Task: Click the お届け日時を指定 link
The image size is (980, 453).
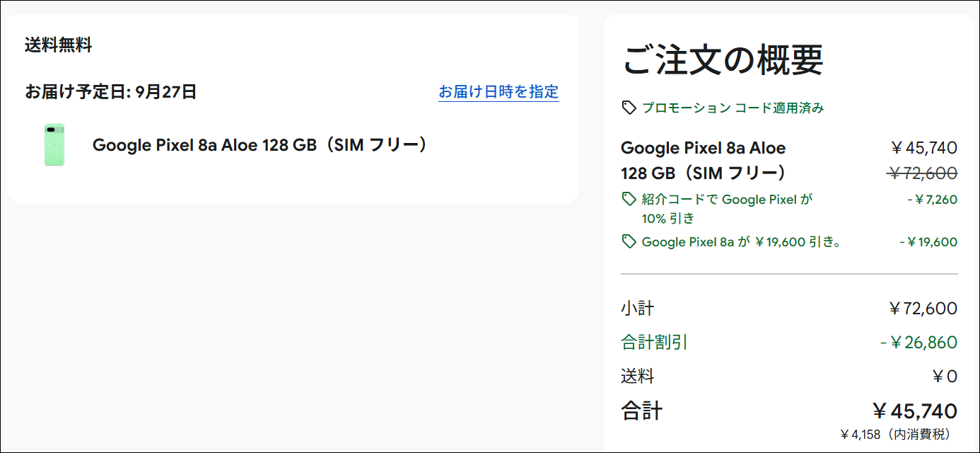Action: click(498, 92)
